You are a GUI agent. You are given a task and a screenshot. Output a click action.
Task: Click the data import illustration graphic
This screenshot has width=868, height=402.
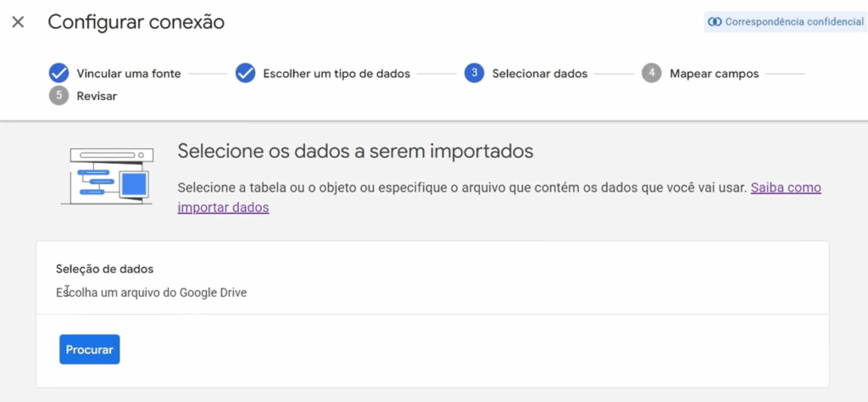point(108,176)
